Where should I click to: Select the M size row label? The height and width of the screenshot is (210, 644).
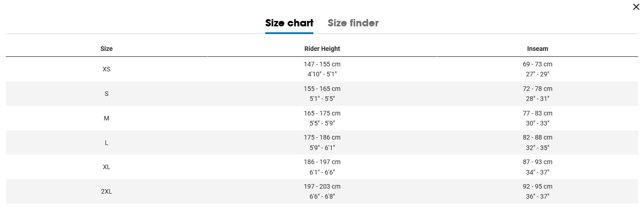[x=106, y=118]
